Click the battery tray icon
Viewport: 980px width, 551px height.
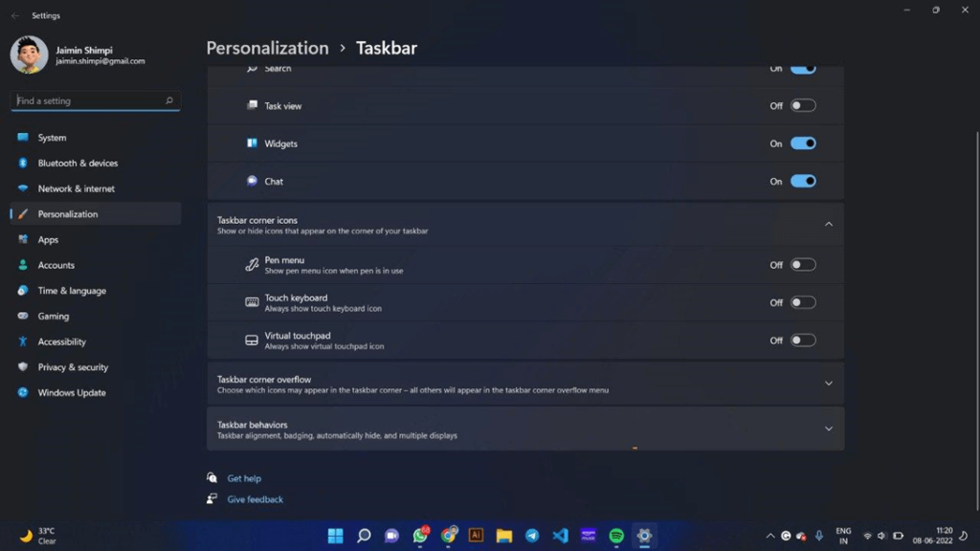click(x=898, y=536)
